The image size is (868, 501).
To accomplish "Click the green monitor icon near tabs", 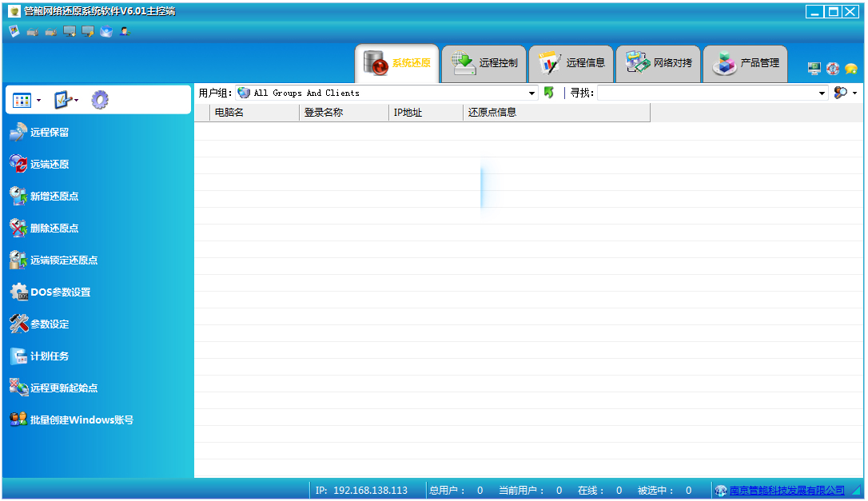I will coord(814,69).
